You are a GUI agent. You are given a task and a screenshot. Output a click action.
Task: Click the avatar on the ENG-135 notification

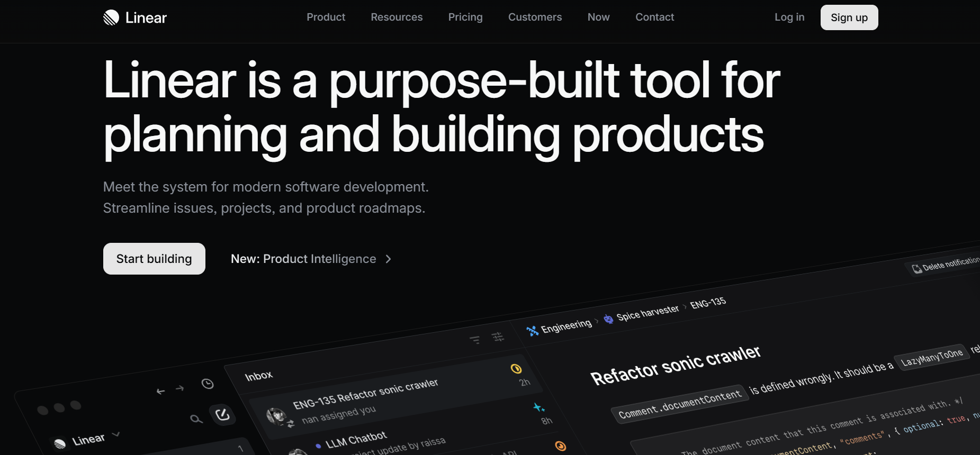276,416
